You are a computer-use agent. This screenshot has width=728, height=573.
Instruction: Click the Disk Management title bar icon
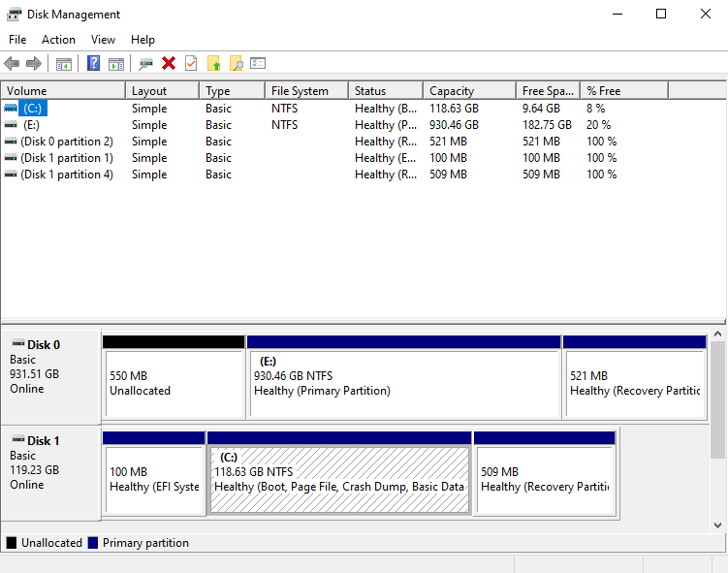tap(14, 15)
